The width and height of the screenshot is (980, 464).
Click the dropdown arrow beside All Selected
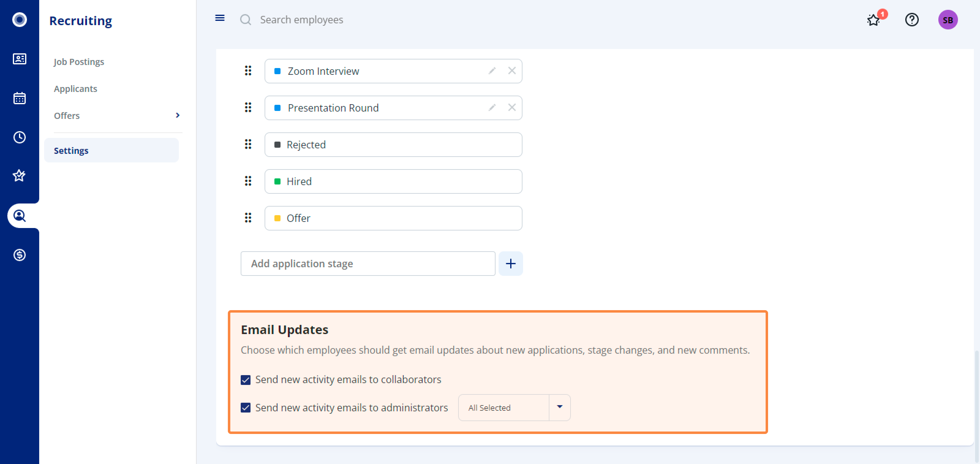point(560,407)
